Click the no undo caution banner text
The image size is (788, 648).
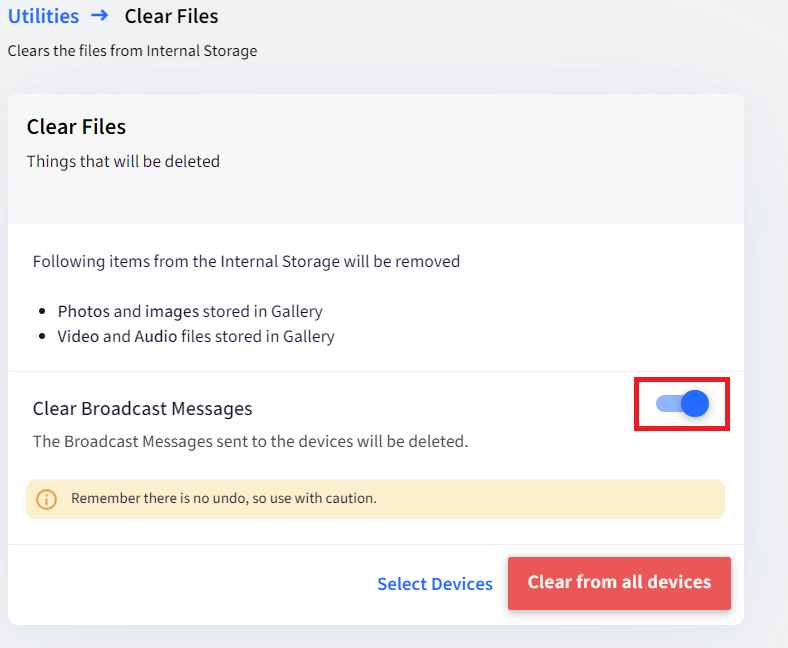pos(224,498)
